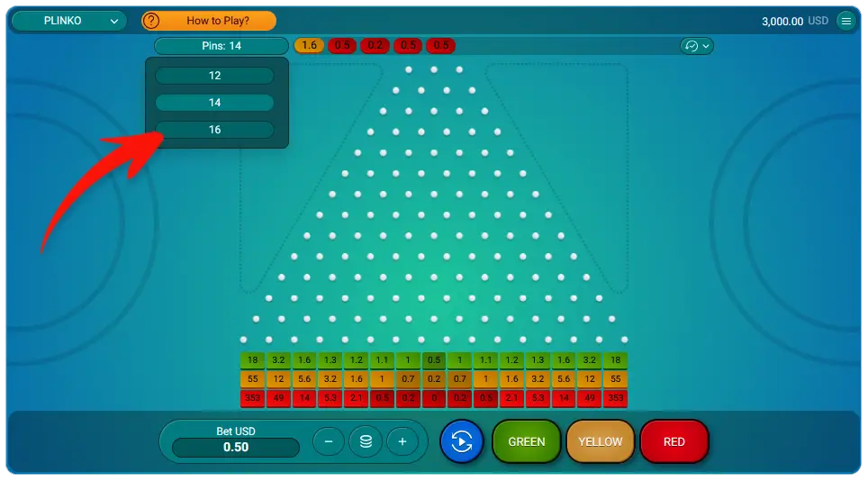Select 14 pins option
Viewport: 868px width, 481px height.
pyautogui.click(x=214, y=103)
